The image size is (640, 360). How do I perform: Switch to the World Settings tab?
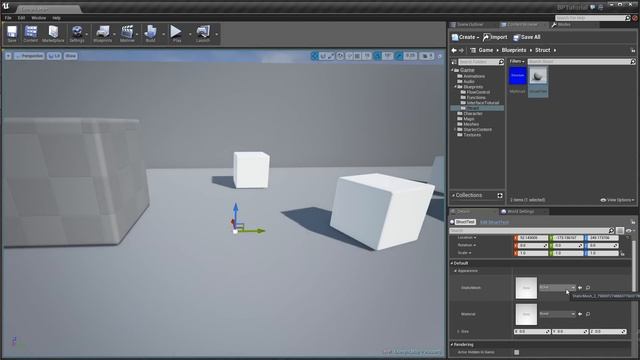tap(520, 211)
